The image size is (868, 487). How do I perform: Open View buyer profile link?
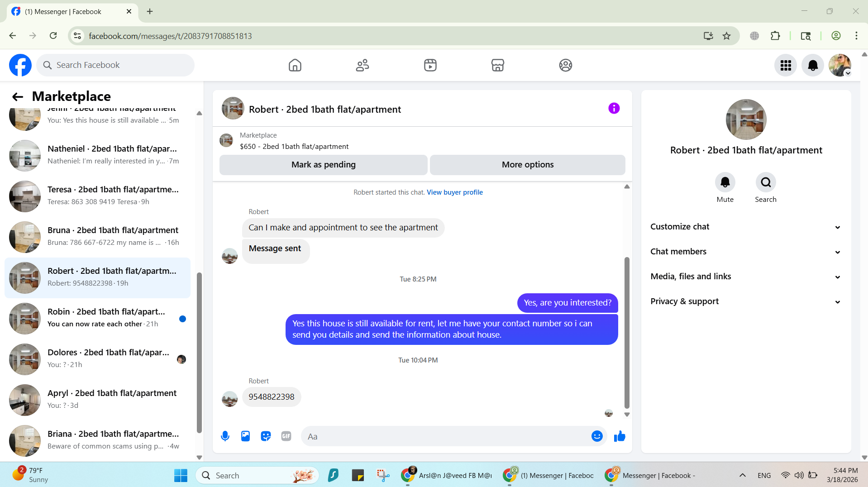pos(454,192)
